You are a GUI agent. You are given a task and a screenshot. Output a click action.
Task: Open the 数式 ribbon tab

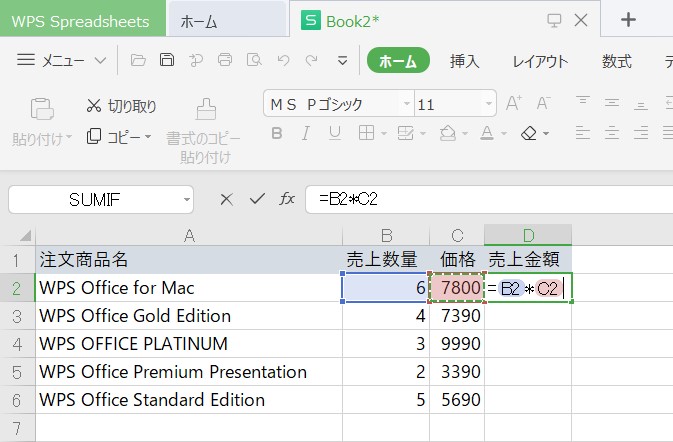pos(616,61)
